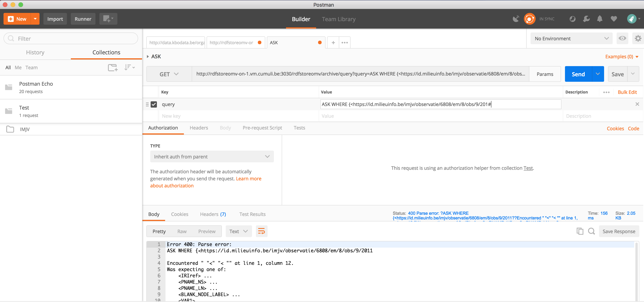Screen dimensions: 644x302
Task: Click the Bulk Edit link
Action: (x=627, y=92)
